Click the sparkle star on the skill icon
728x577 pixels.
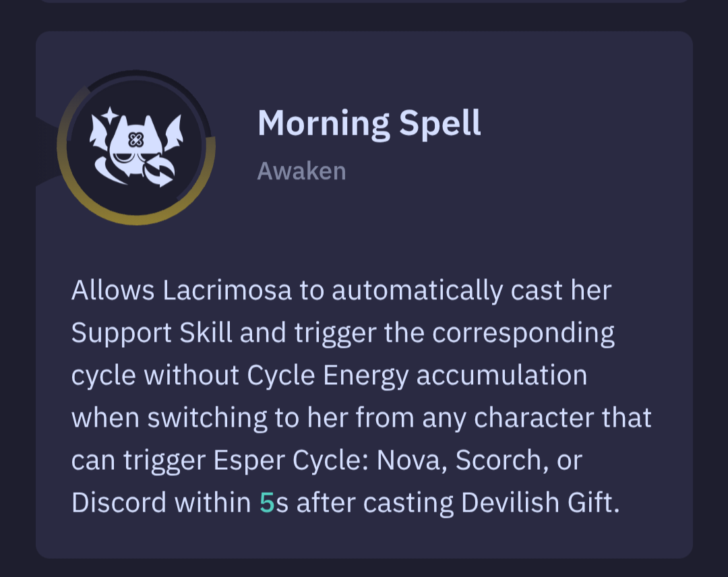110,116
